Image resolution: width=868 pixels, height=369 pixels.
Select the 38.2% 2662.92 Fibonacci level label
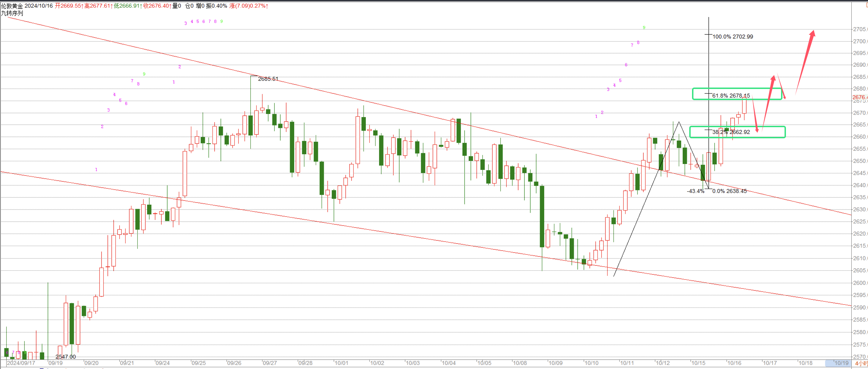(x=731, y=132)
